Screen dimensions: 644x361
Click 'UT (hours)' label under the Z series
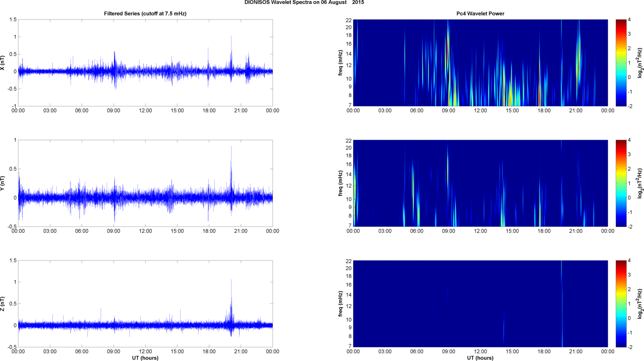tap(145, 358)
